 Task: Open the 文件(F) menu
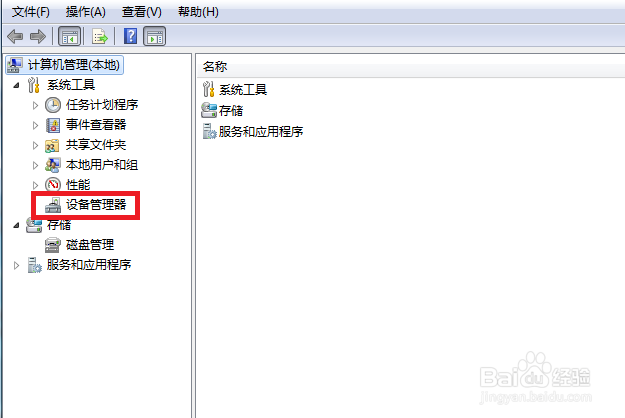coord(31,12)
